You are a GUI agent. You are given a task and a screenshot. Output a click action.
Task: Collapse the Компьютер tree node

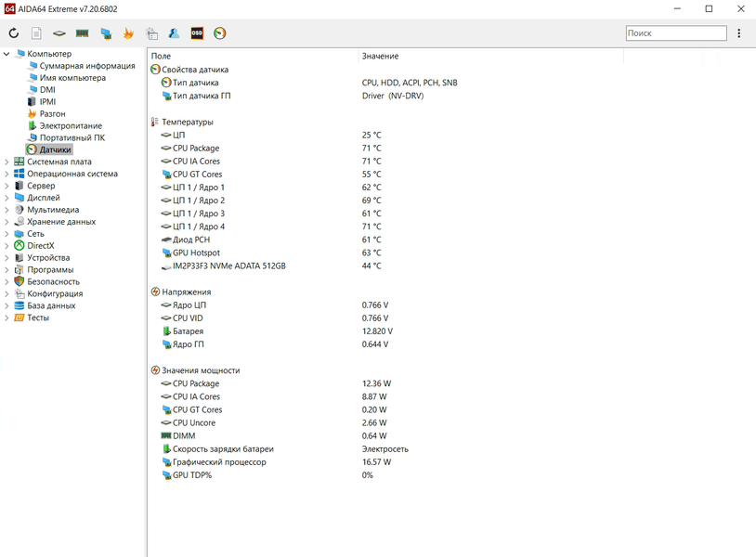(x=7, y=54)
